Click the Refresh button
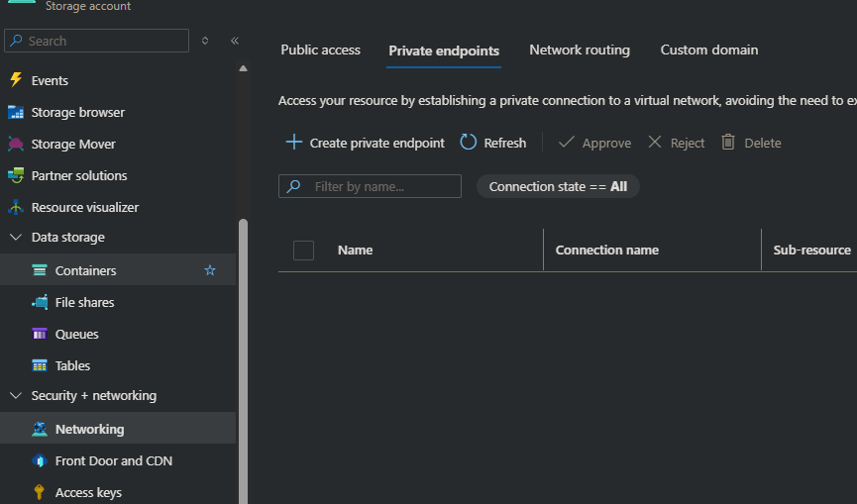Viewport: 857px width, 504px height. pos(493,143)
